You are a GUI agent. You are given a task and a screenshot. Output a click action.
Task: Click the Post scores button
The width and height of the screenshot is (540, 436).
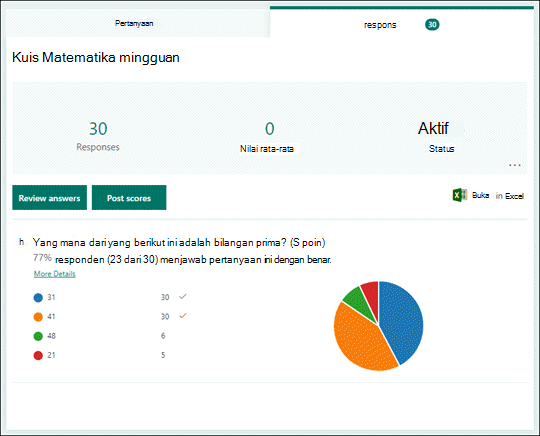click(129, 198)
